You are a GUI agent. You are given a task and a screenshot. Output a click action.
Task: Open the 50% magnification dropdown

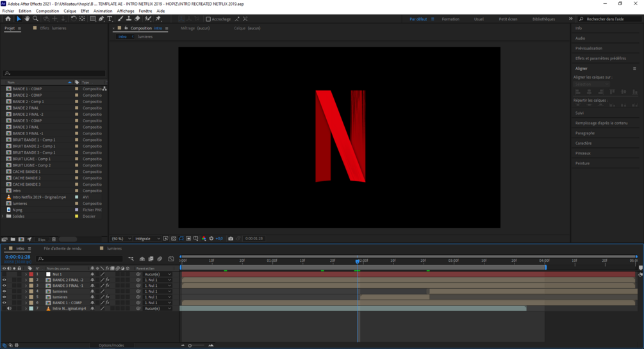pyautogui.click(x=122, y=239)
